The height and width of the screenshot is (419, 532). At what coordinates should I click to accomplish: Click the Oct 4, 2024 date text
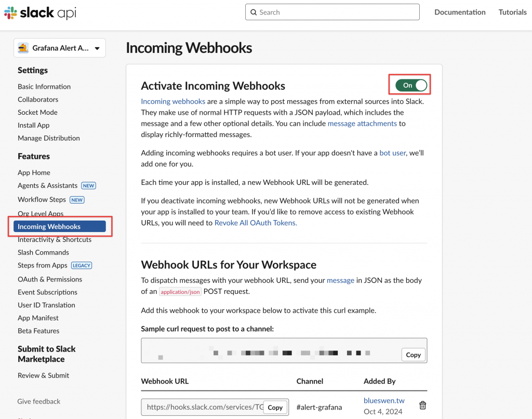tap(383, 412)
